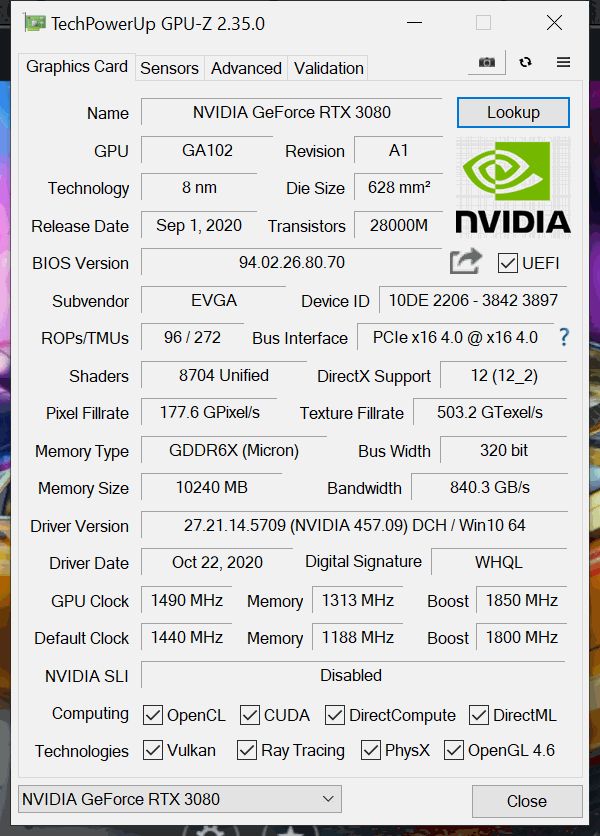
Task: Click the Shaders field 8704 Unified
Action: pos(223,375)
